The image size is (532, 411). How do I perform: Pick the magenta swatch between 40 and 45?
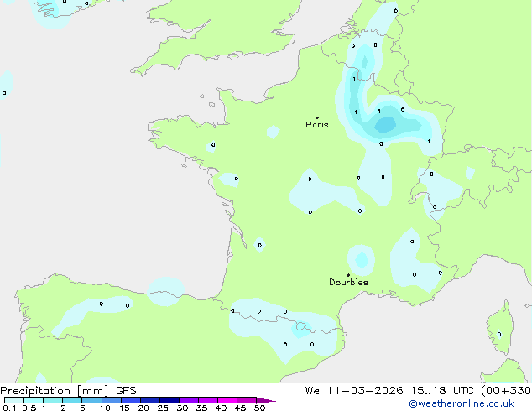[x=227, y=400]
